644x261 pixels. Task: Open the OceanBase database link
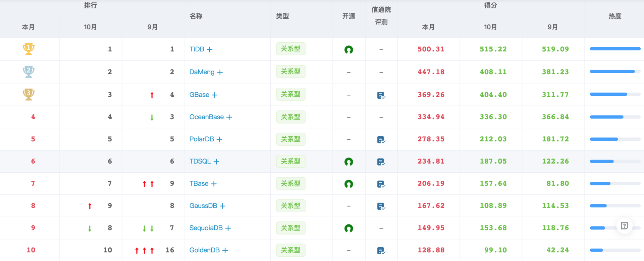click(x=207, y=117)
